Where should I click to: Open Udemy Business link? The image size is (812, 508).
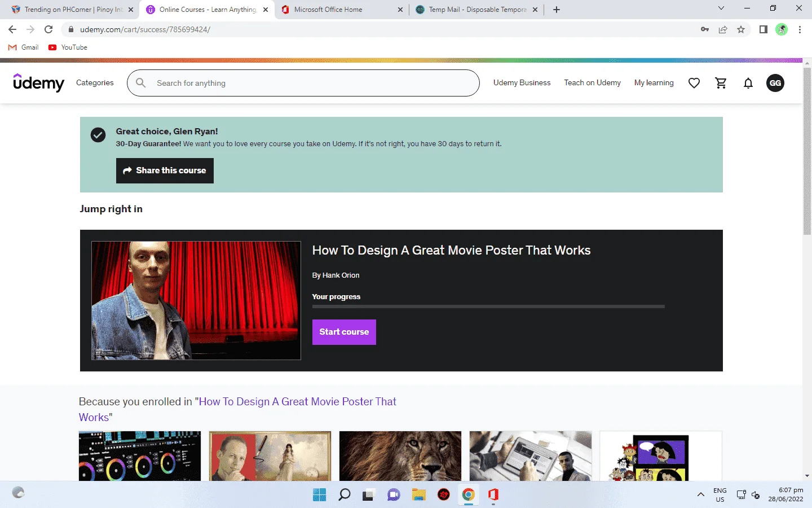pos(522,83)
